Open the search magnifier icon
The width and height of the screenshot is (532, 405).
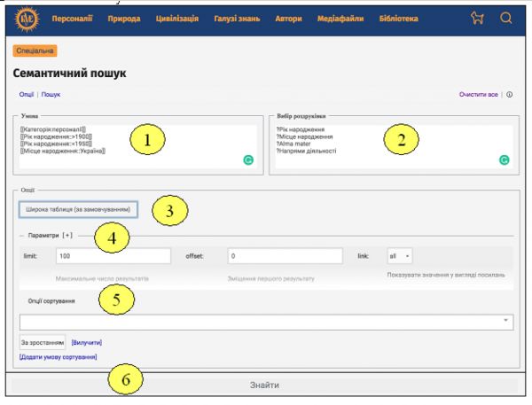click(x=506, y=18)
